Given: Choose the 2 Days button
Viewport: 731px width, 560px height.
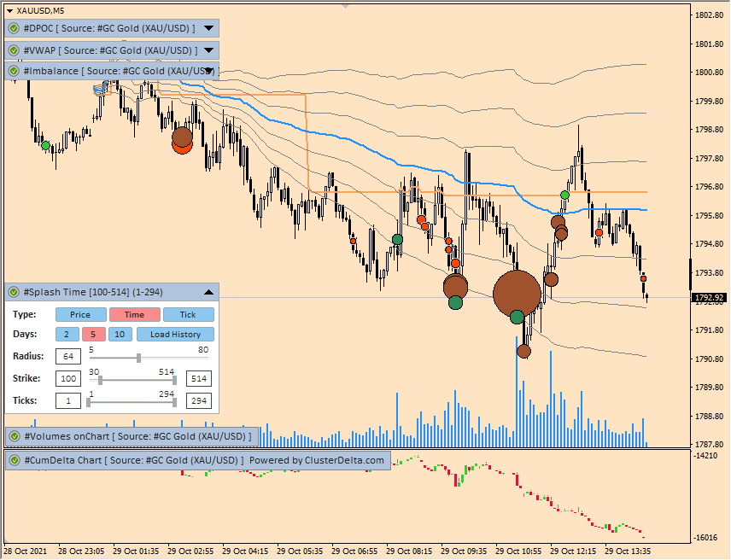Looking at the screenshot, I should [66, 335].
